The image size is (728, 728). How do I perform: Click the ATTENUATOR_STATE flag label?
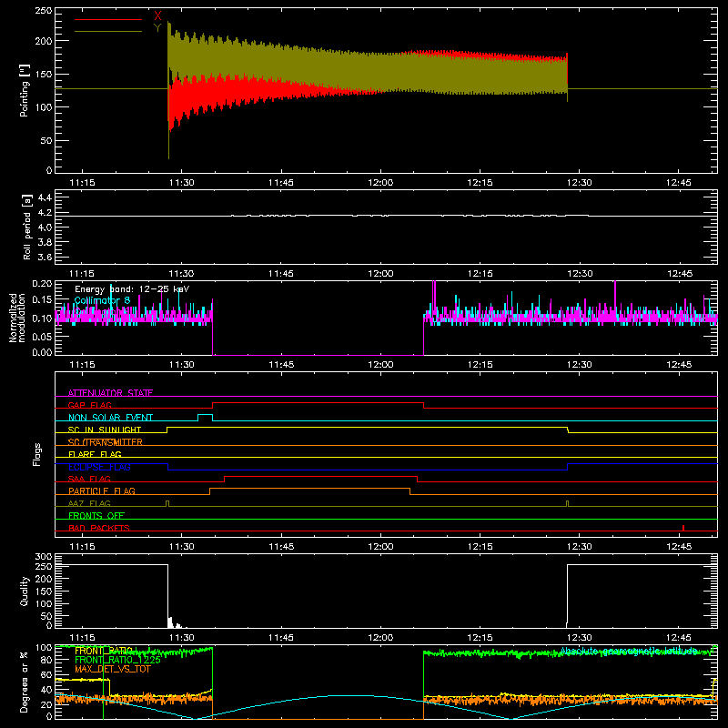[x=110, y=393]
